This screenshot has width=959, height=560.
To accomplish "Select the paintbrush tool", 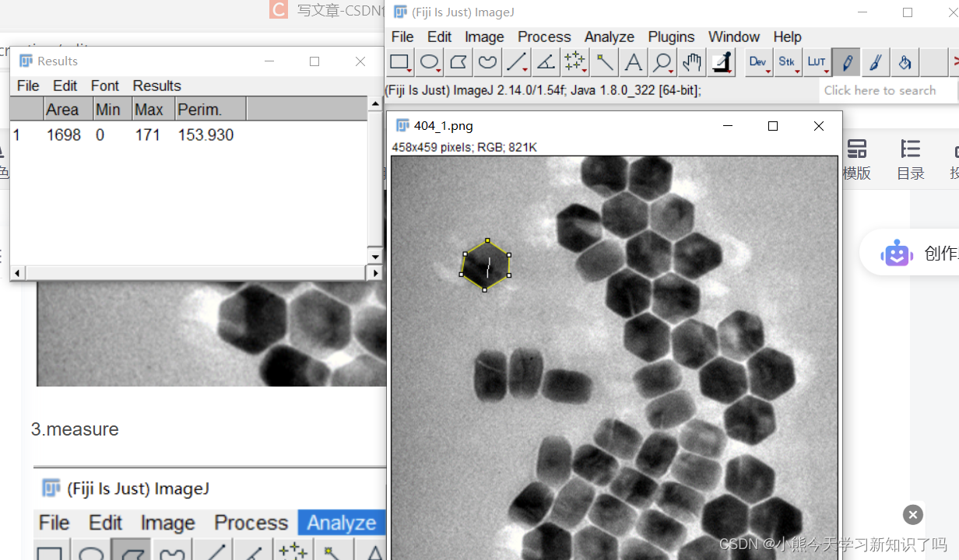I will [x=875, y=62].
